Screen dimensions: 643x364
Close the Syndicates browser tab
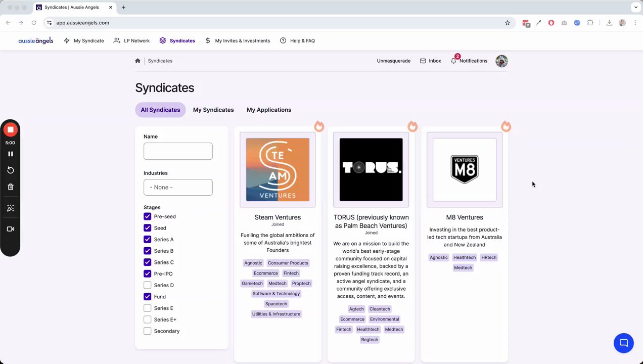111,8
